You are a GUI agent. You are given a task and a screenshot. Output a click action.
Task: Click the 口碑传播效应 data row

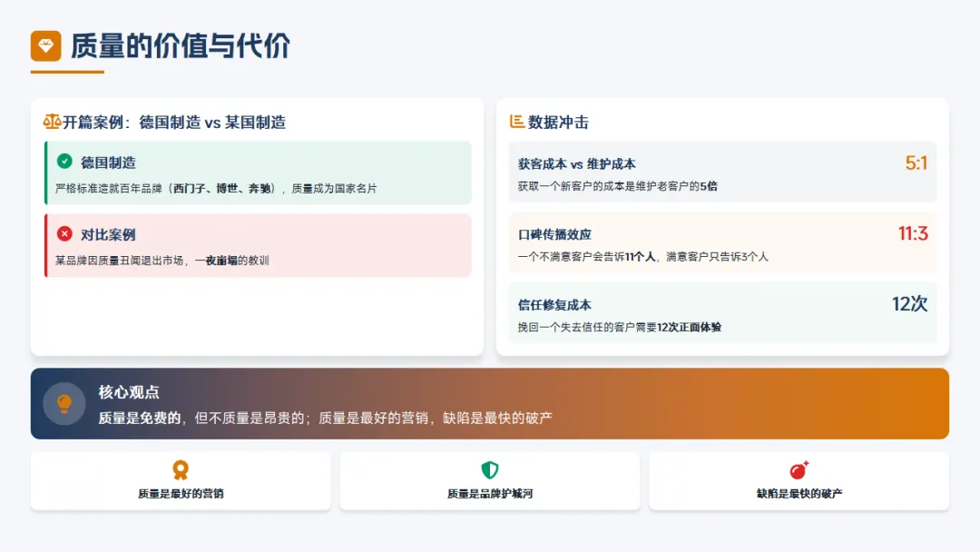coord(722,243)
